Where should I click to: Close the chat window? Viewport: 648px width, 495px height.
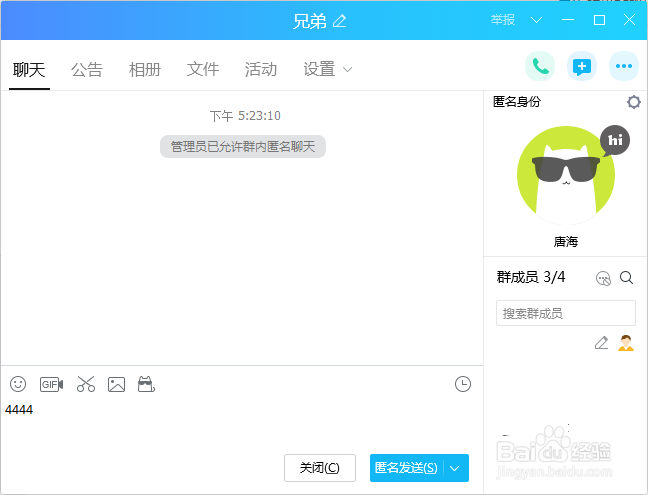click(x=629, y=20)
